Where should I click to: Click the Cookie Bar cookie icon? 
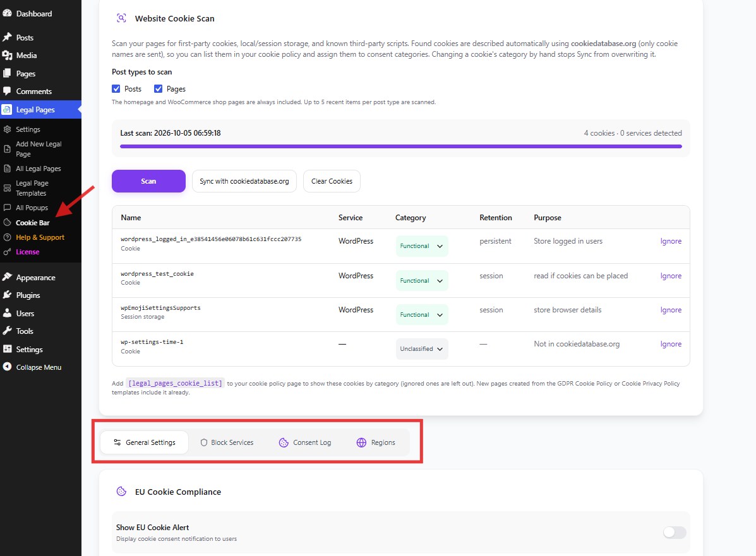(x=7, y=223)
